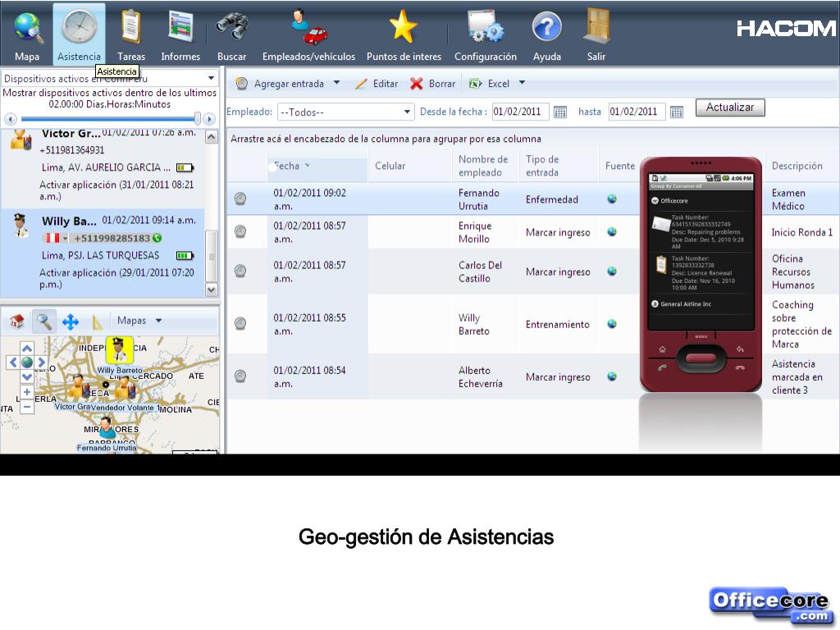Click the slider left decrement arrow
This screenshot has width=840, height=630.
tap(11, 119)
